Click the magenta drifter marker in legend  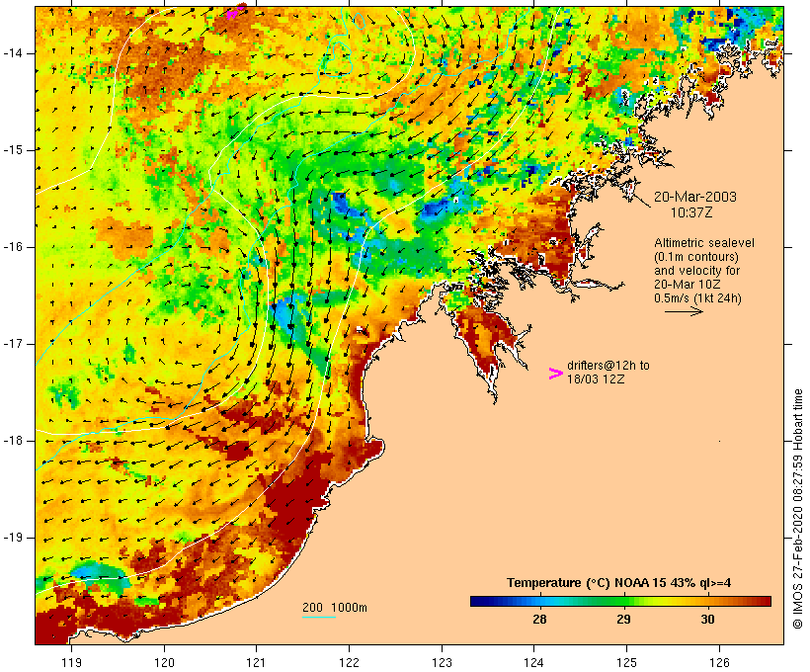(x=555, y=374)
